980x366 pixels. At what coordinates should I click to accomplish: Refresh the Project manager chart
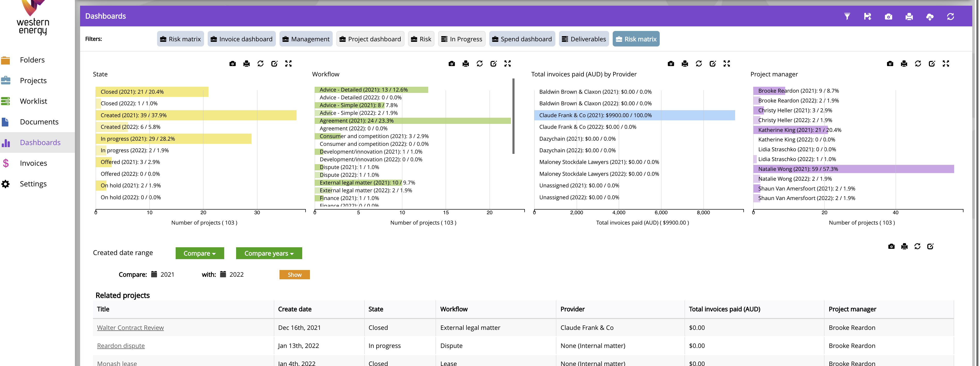[917, 63]
